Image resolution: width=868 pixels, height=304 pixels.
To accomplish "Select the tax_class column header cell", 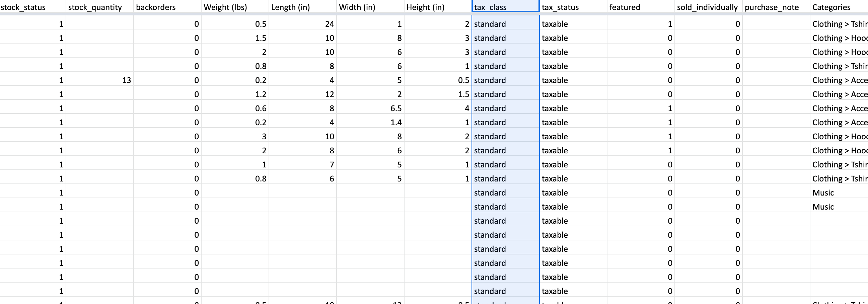I will (505, 7).
